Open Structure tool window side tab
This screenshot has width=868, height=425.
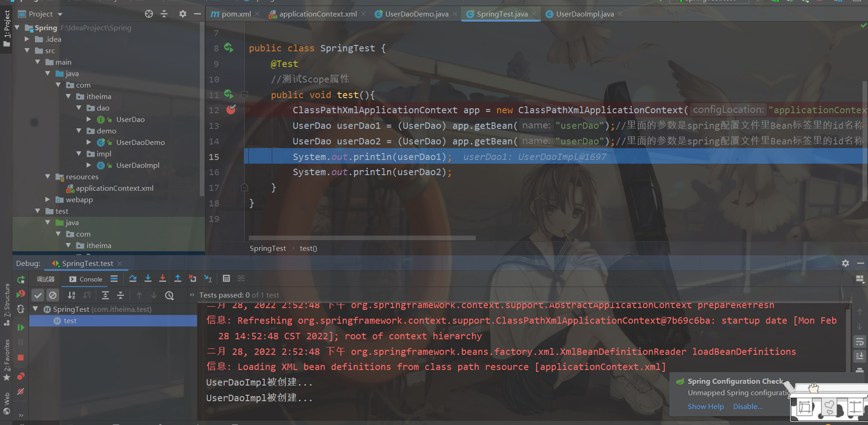click(x=6, y=304)
